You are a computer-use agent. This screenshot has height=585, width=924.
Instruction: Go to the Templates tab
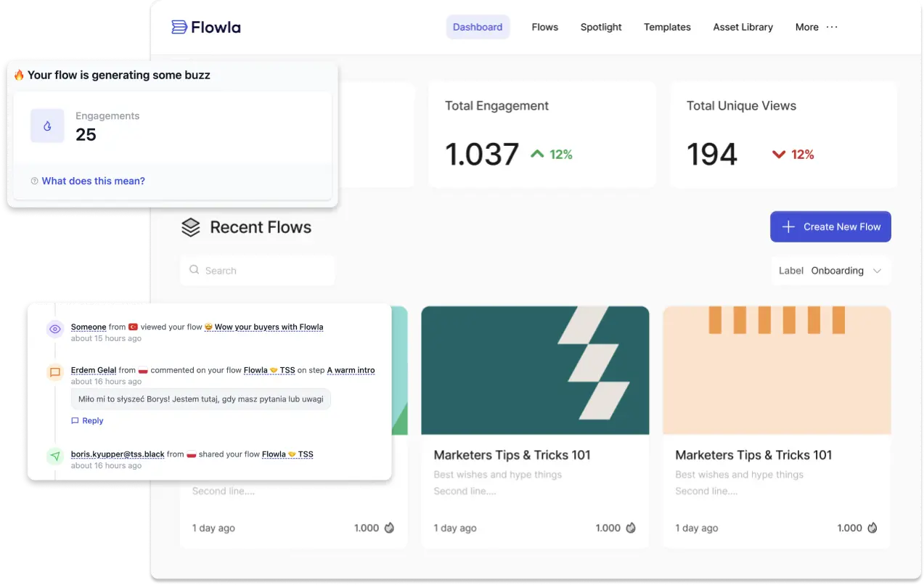pyautogui.click(x=667, y=27)
